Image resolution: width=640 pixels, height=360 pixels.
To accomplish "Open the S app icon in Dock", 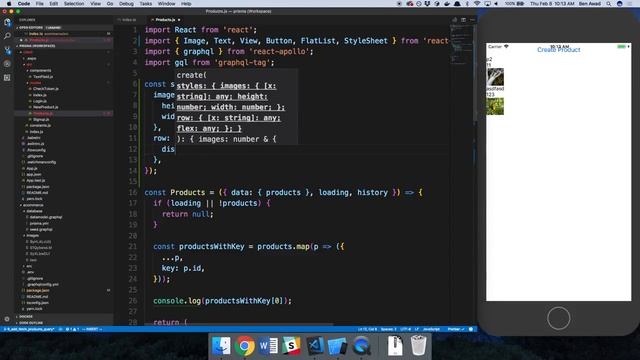I will (x=291, y=346).
